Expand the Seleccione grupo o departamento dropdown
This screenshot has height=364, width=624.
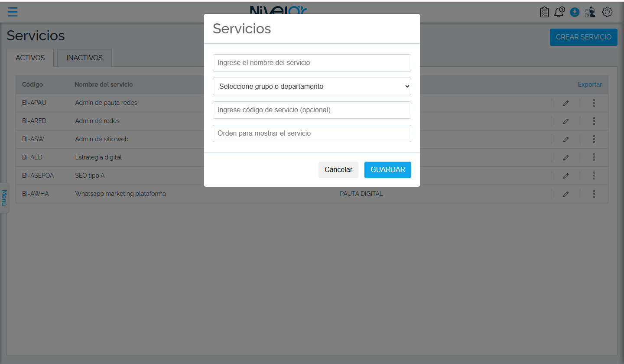coord(312,86)
